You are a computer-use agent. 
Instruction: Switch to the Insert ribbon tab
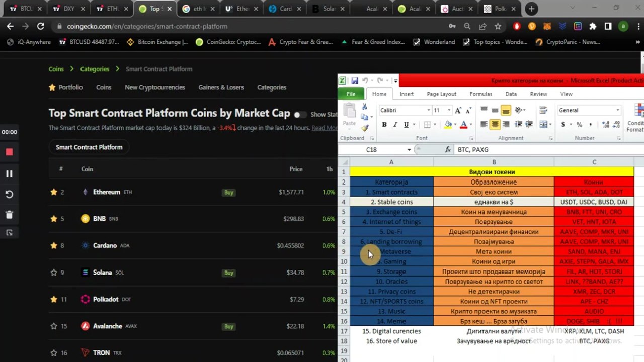pyautogui.click(x=407, y=94)
